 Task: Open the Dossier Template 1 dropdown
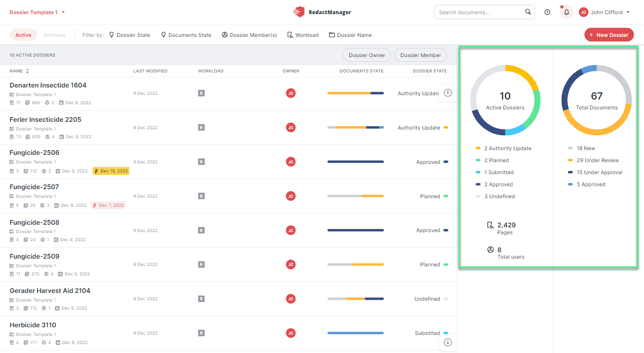37,12
